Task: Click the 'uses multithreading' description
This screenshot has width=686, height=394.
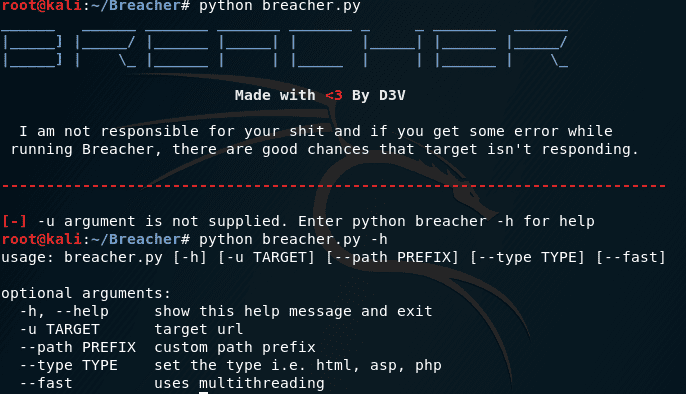Action: [239, 384]
